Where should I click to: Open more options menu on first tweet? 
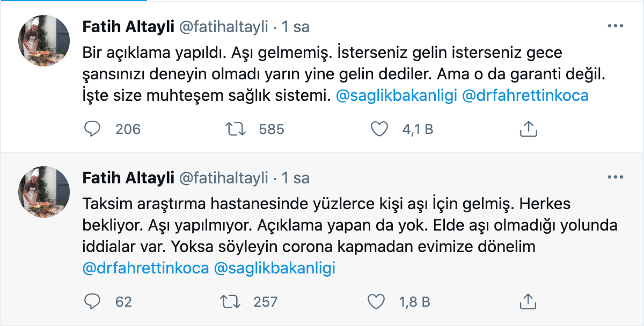click(615, 26)
